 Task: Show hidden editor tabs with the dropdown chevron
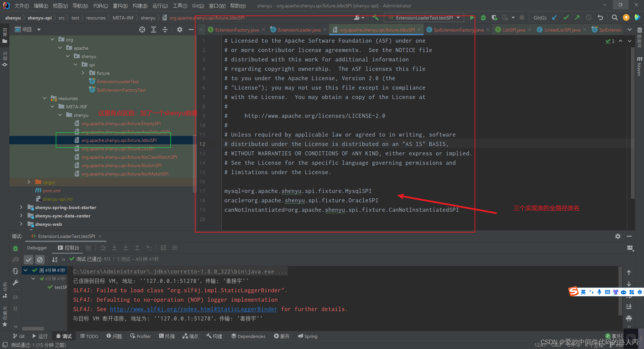[x=630, y=30]
